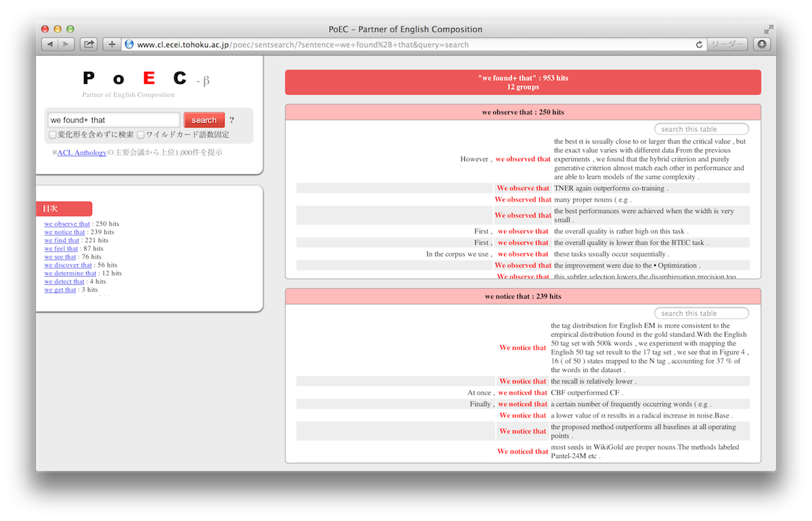Click "search this table" in observe group
Image resolution: width=812 pixels, height=521 pixels.
tap(702, 129)
